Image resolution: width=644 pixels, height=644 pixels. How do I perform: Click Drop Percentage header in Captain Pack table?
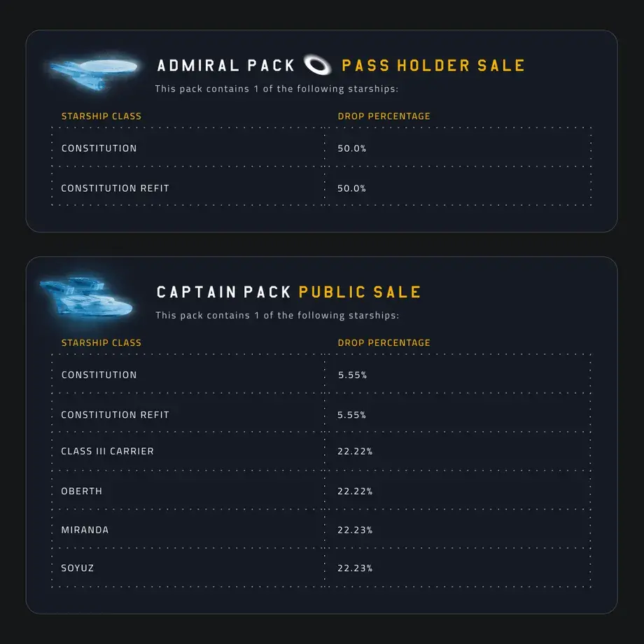pyautogui.click(x=384, y=343)
